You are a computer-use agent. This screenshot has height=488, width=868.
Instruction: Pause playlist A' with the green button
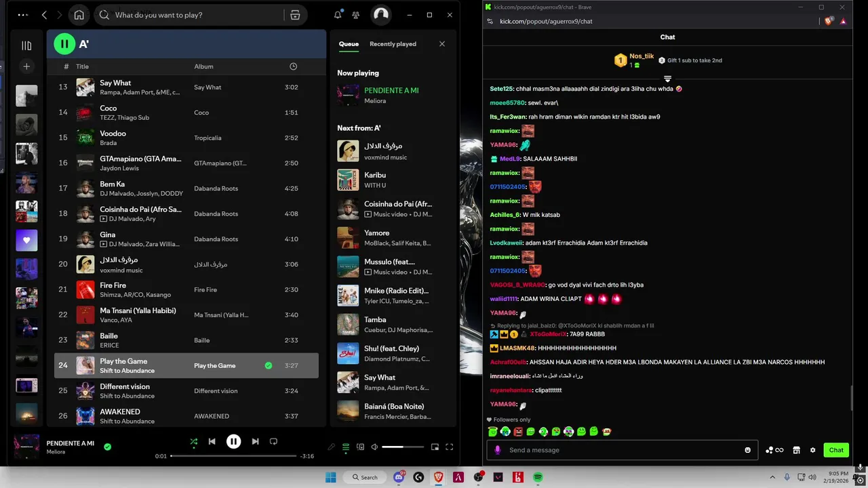[x=64, y=44]
